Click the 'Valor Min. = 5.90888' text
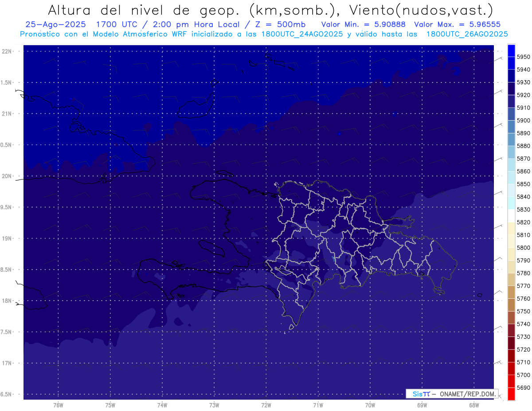Image resolution: width=532 pixels, height=411 pixels. click(363, 24)
